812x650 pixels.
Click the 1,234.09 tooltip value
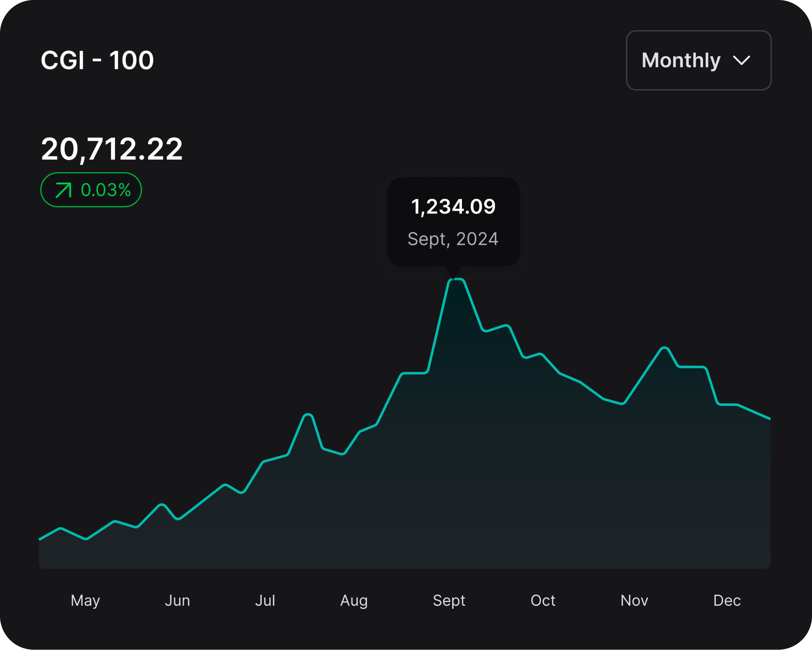453,207
